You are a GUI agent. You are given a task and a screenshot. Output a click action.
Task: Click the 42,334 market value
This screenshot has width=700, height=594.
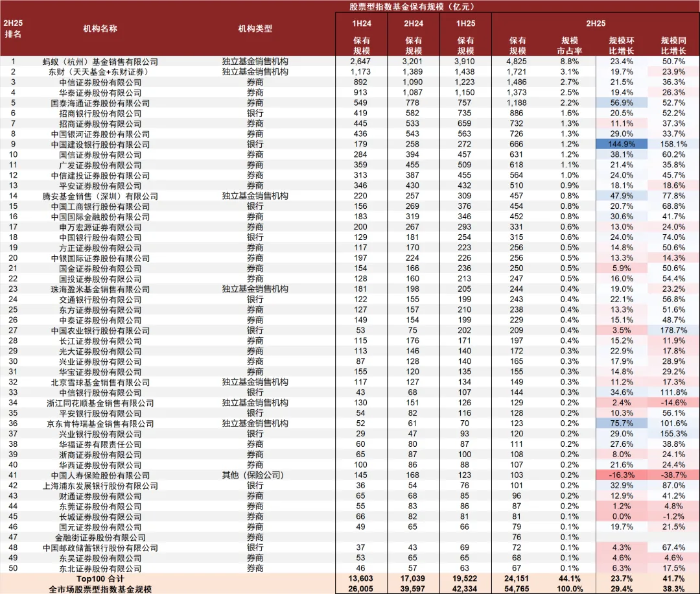pyautogui.click(x=465, y=589)
